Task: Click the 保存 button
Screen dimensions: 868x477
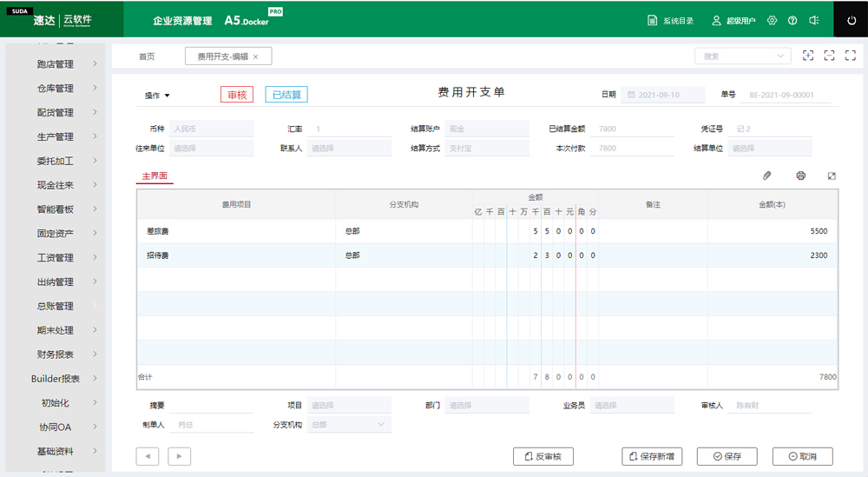Action: tap(727, 456)
